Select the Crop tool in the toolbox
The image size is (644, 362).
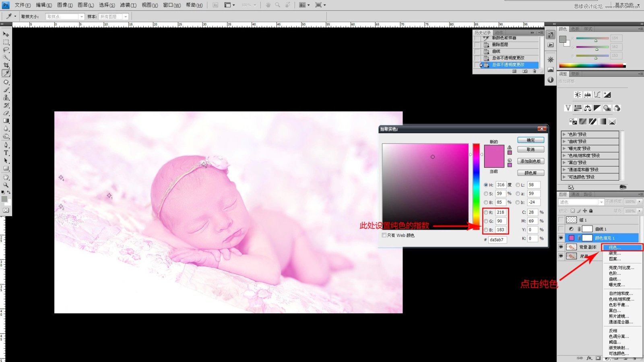[6, 65]
